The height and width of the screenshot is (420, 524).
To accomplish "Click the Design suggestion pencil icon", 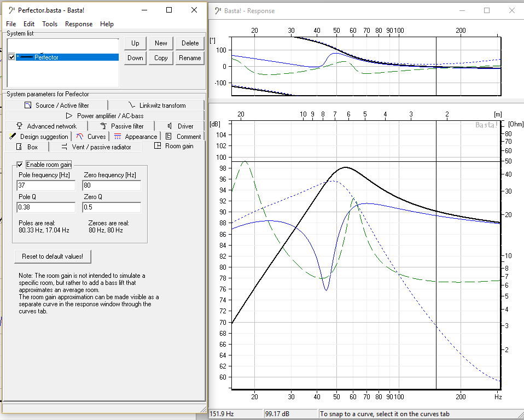I will point(13,136).
